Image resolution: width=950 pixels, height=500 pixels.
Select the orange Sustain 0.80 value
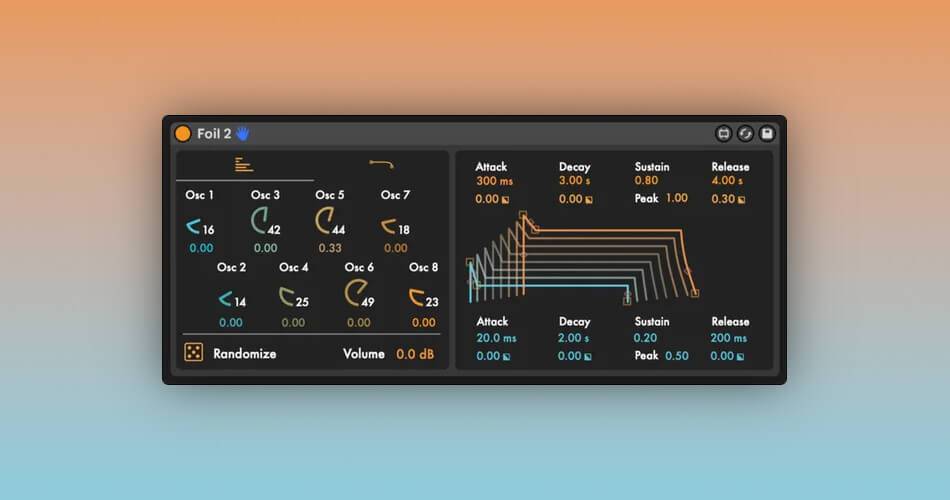(x=646, y=181)
